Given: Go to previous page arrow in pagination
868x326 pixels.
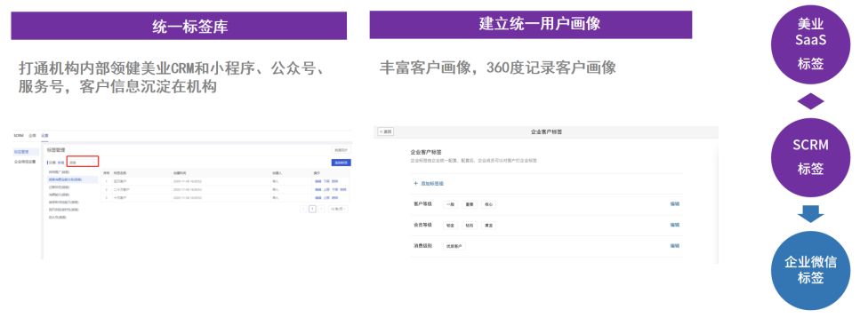Looking at the screenshot, I should point(303,209).
